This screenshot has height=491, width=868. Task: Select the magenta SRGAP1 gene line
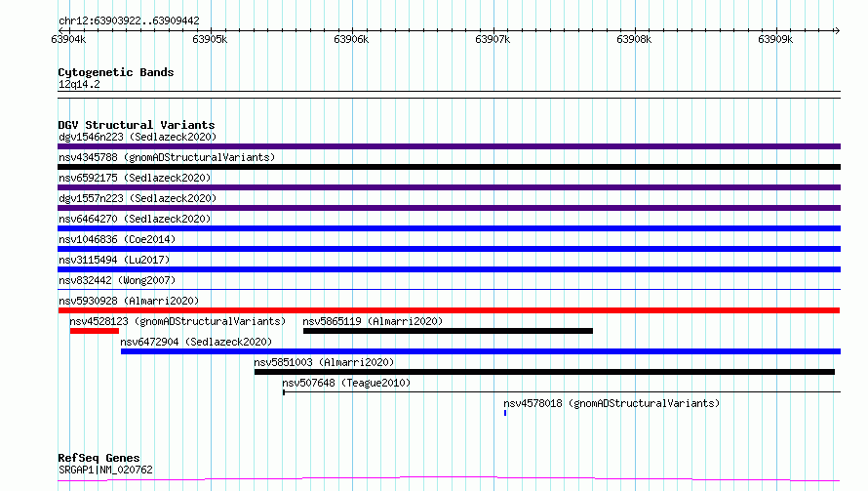coord(449,479)
